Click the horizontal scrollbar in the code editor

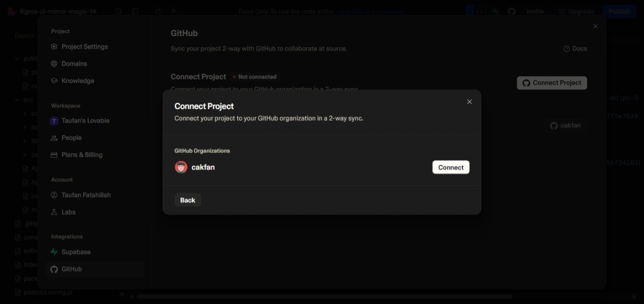coord(324,296)
